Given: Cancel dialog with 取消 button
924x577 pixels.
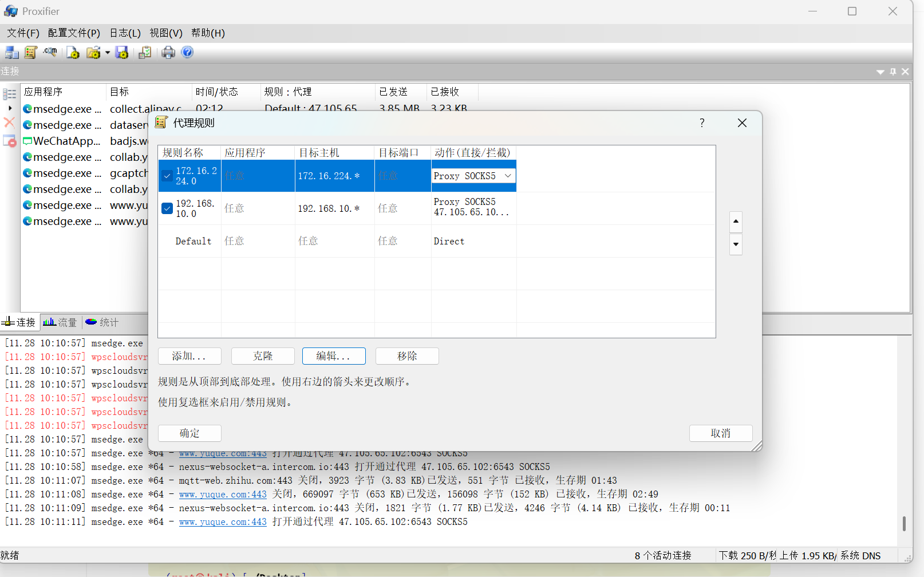Looking at the screenshot, I should point(721,433).
